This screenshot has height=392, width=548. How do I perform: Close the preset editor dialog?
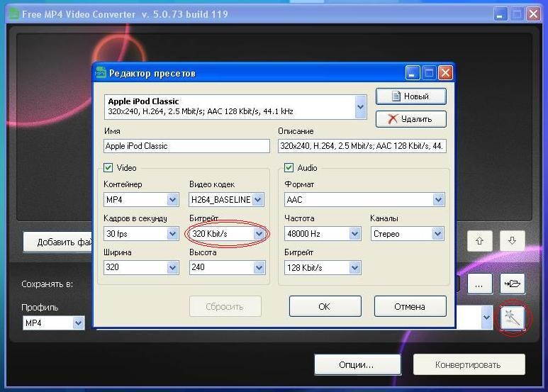pyautogui.click(x=445, y=73)
